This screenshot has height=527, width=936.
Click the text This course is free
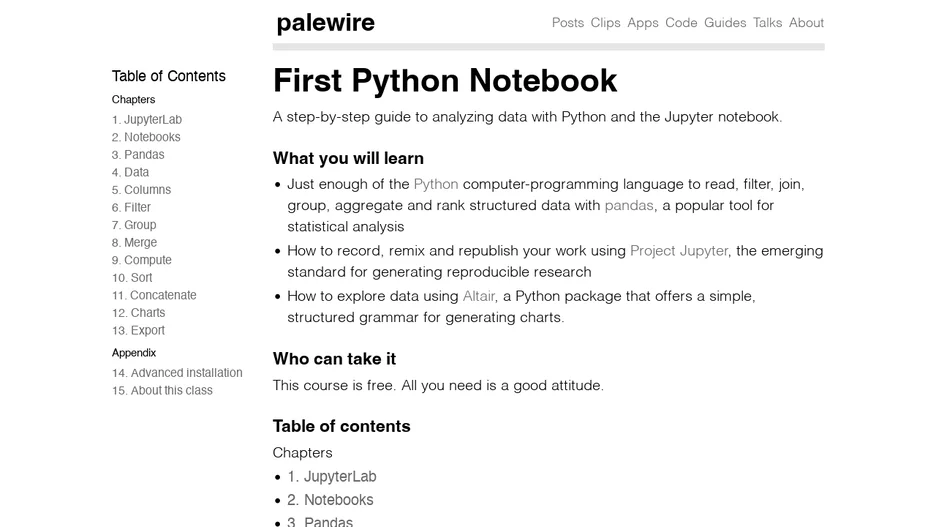click(334, 386)
